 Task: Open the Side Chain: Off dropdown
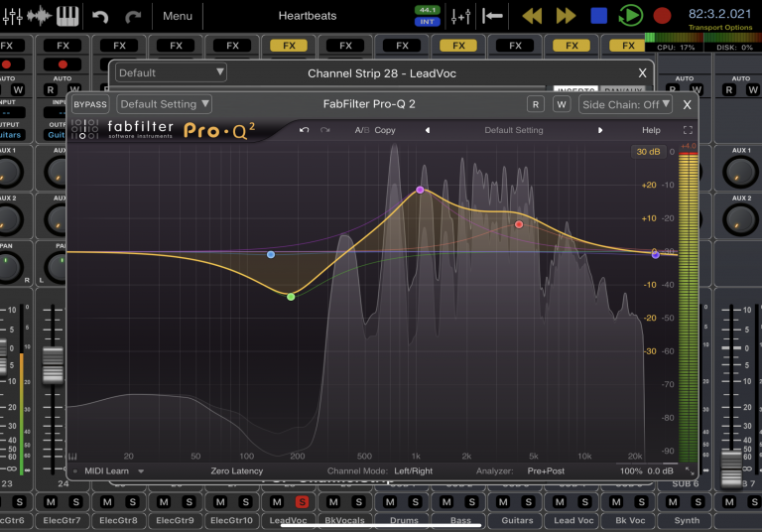coord(625,104)
